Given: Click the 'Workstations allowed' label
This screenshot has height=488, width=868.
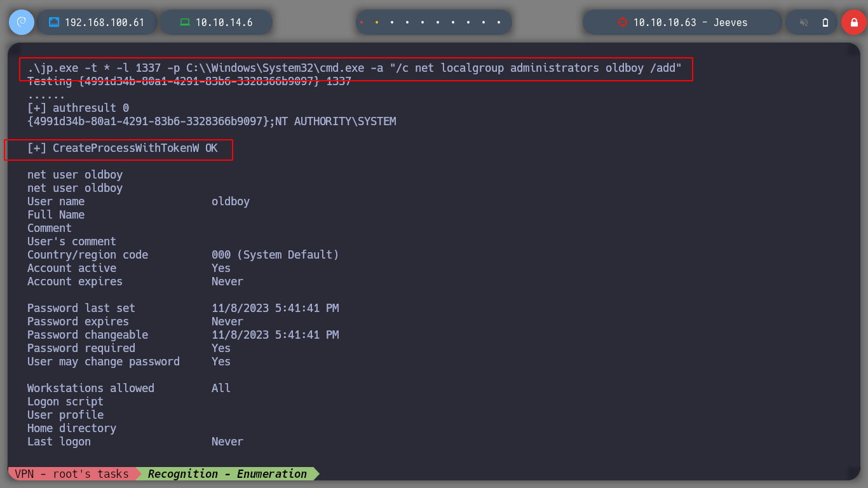Looking at the screenshot, I should [x=91, y=388].
